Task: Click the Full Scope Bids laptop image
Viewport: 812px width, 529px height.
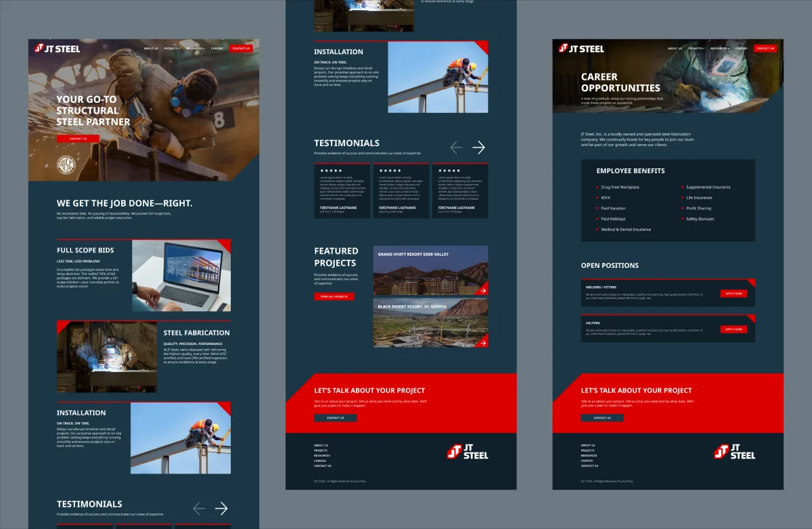Action: pos(181,275)
